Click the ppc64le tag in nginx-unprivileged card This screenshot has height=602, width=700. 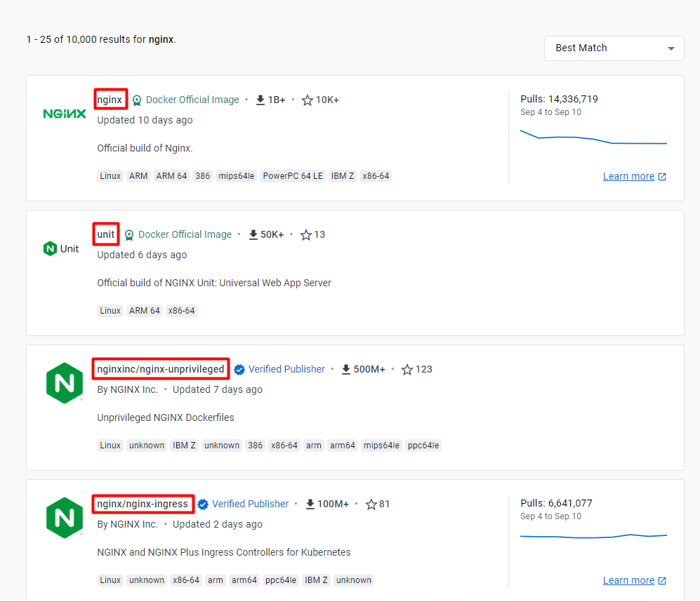coord(423,446)
